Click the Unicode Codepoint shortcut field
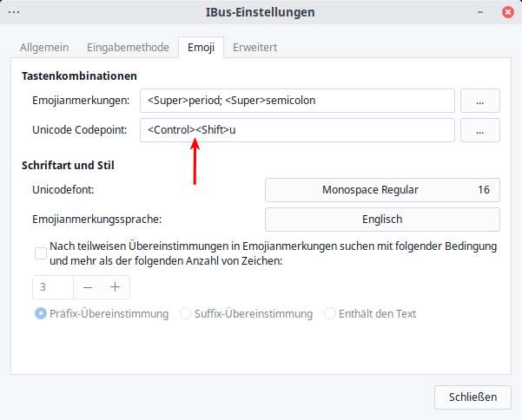The image size is (522, 420). point(297,130)
